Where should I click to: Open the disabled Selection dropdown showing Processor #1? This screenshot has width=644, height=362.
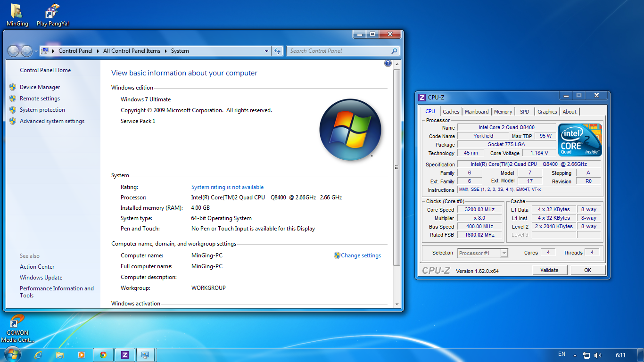click(483, 253)
